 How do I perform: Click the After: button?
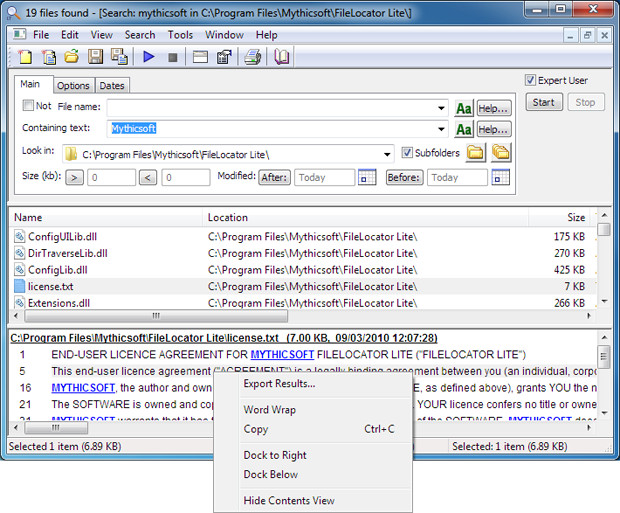click(x=274, y=178)
